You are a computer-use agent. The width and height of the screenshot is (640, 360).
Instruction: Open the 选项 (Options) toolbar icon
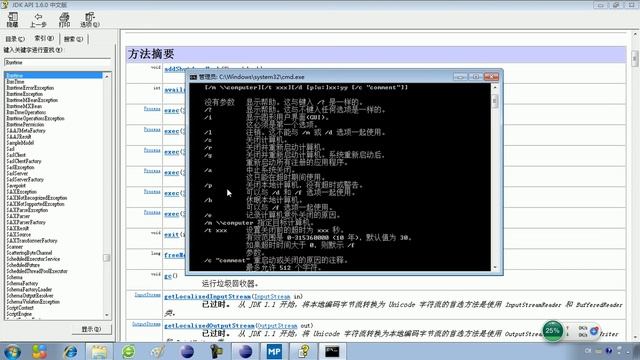(90, 19)
